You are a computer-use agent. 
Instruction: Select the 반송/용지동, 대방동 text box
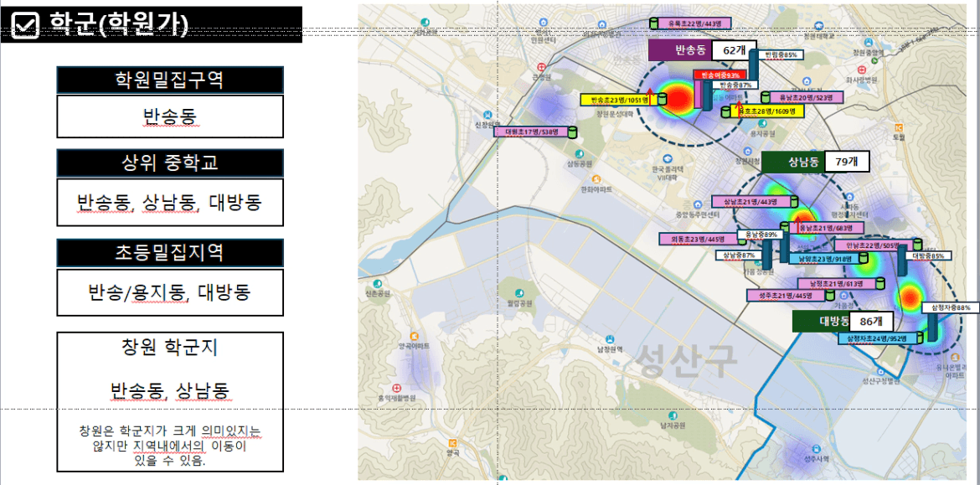[170, 292]
